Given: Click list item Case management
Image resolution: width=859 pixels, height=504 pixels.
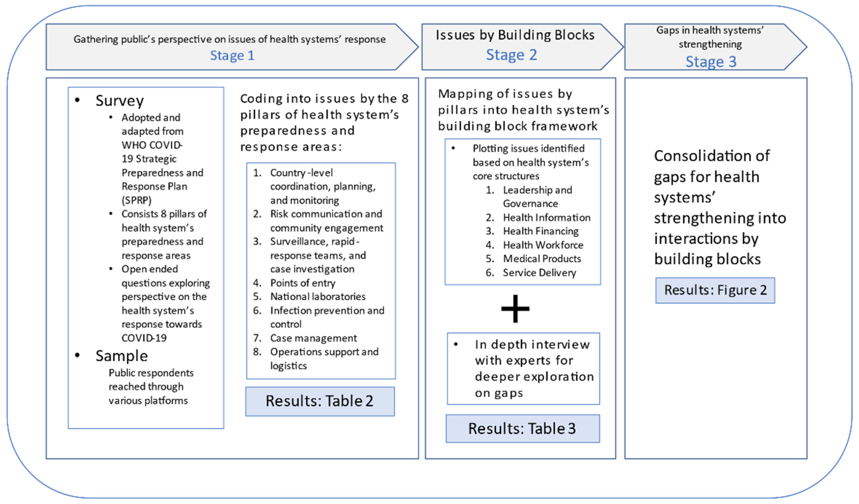Looking at the screenshot, I should 314,338.
